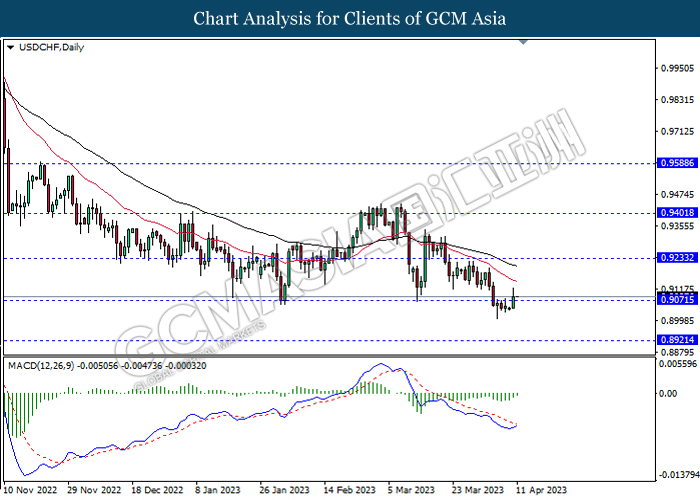Click the 0.89985 price axis value

(677, 321)
